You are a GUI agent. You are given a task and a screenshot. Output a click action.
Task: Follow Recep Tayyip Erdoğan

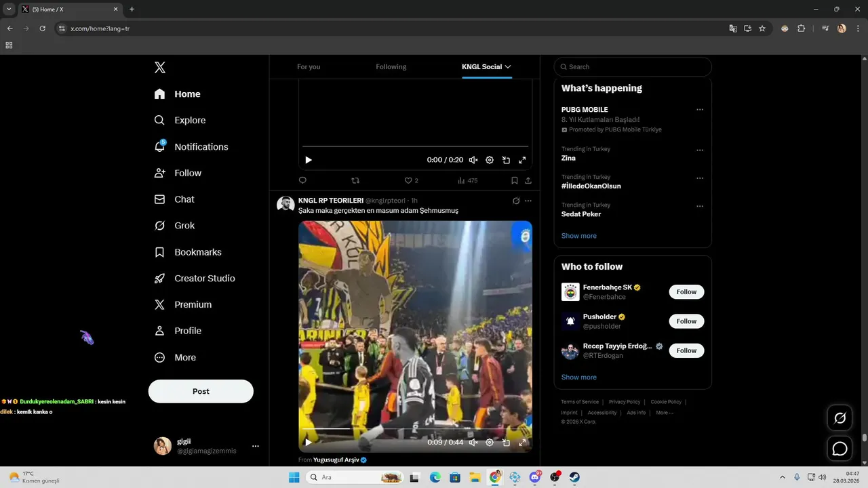686,350
